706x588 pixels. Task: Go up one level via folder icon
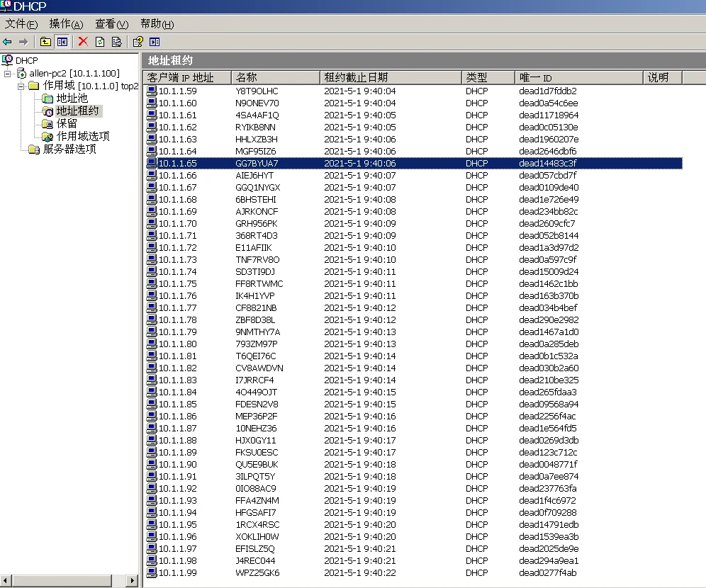pyautogui.click(x=45, y=42)
